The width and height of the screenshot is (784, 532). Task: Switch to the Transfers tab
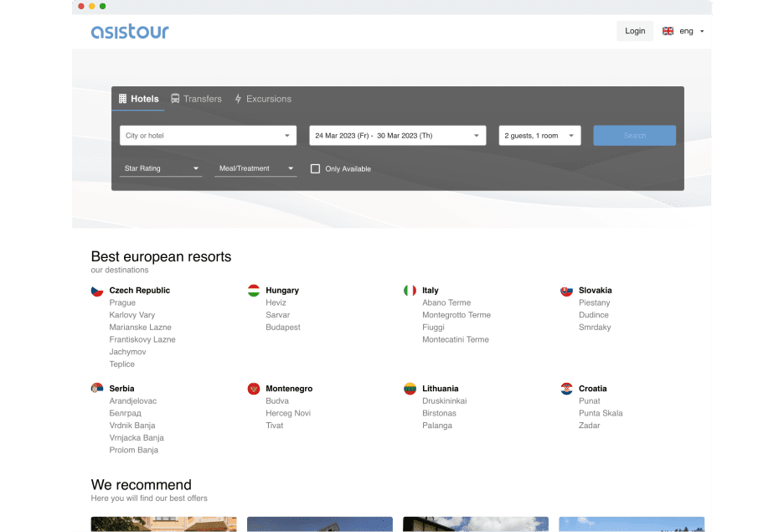click(196, 99)
